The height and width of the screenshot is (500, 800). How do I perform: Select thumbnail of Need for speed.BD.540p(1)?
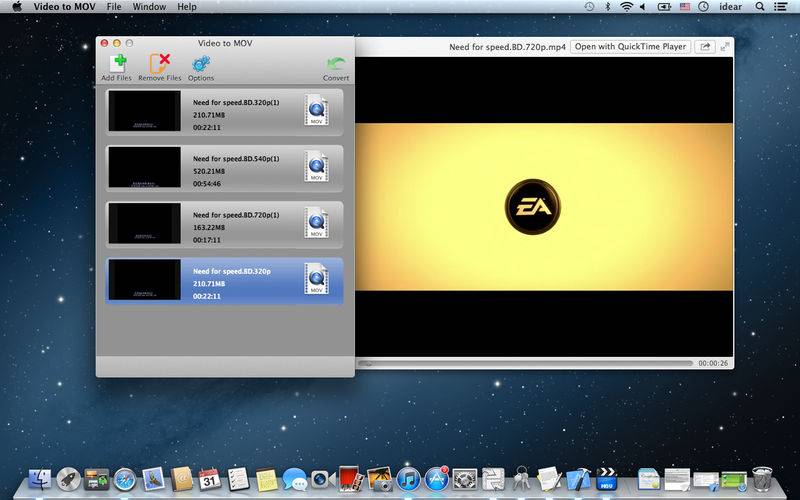point(144,167)
